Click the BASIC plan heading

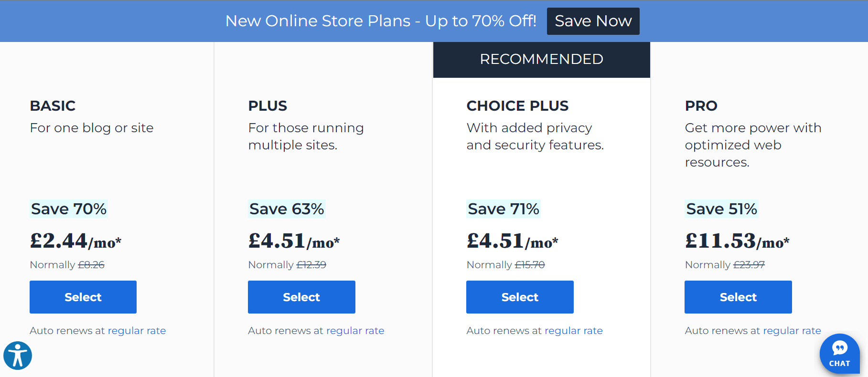click(53, 105)
